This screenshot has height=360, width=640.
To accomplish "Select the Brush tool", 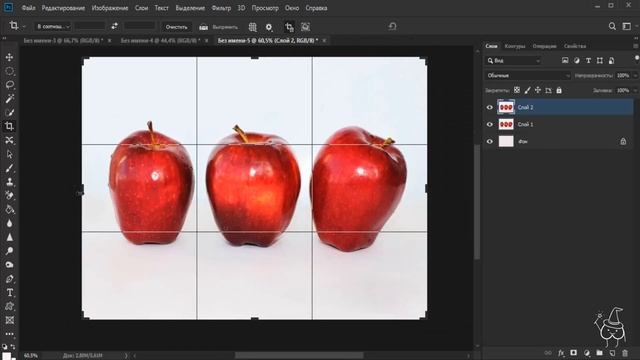I will tap(9, 168).
